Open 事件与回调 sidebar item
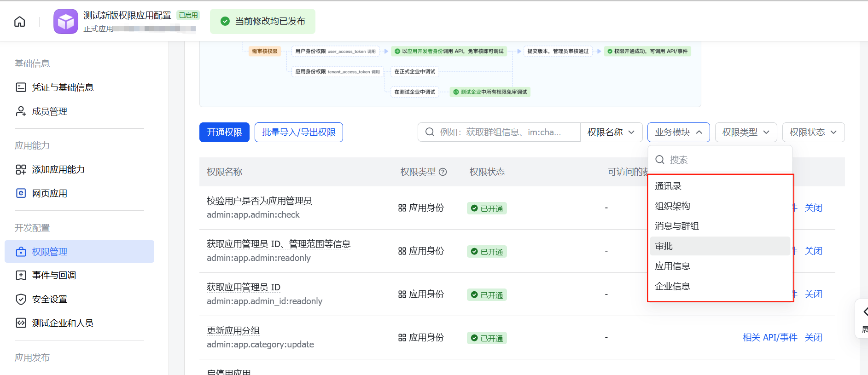This screenshot has width=868, height=375. pos(53,275)
